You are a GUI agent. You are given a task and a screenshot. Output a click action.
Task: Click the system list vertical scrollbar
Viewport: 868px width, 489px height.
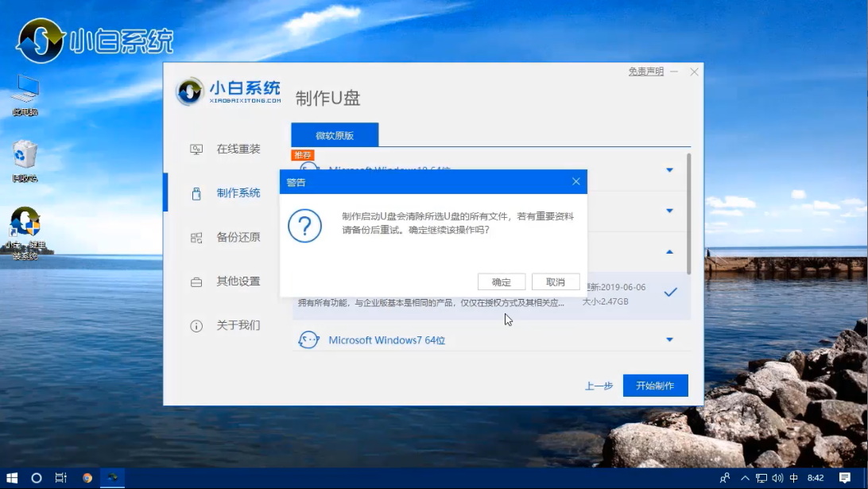(x=688, y=215)
